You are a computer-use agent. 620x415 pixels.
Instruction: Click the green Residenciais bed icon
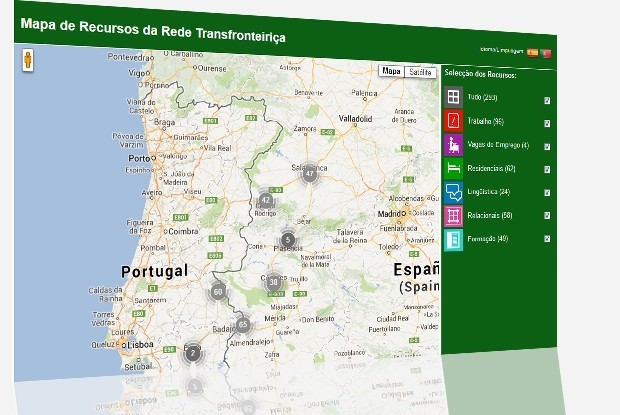(x=453, y=168)
